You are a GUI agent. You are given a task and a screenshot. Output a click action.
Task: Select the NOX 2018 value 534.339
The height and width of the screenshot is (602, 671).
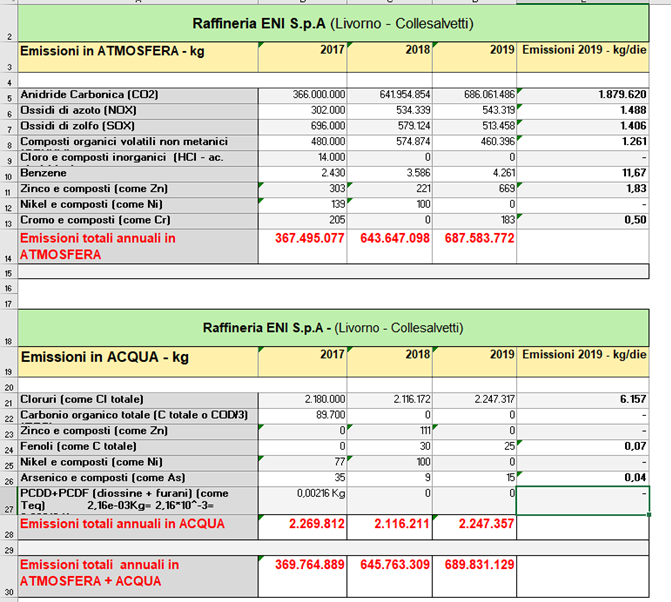click(x=389, y=110)
